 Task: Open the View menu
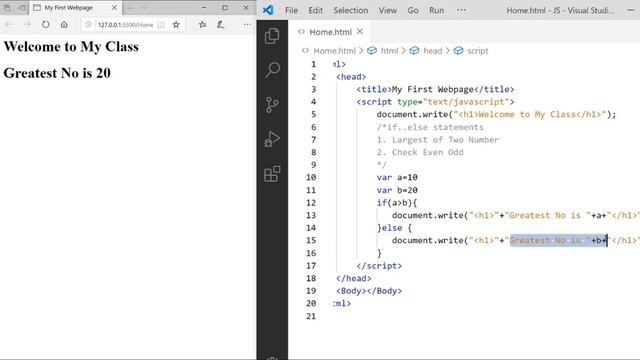click(387, 10)
